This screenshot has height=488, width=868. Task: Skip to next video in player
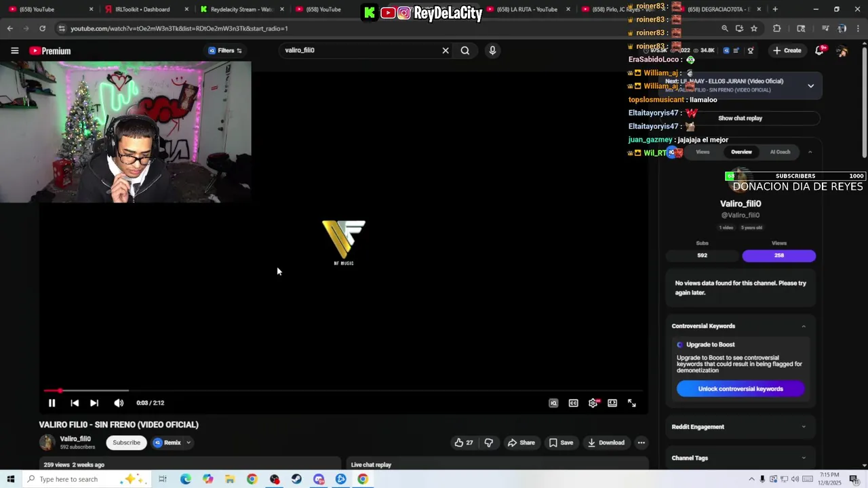click(94, 403)
